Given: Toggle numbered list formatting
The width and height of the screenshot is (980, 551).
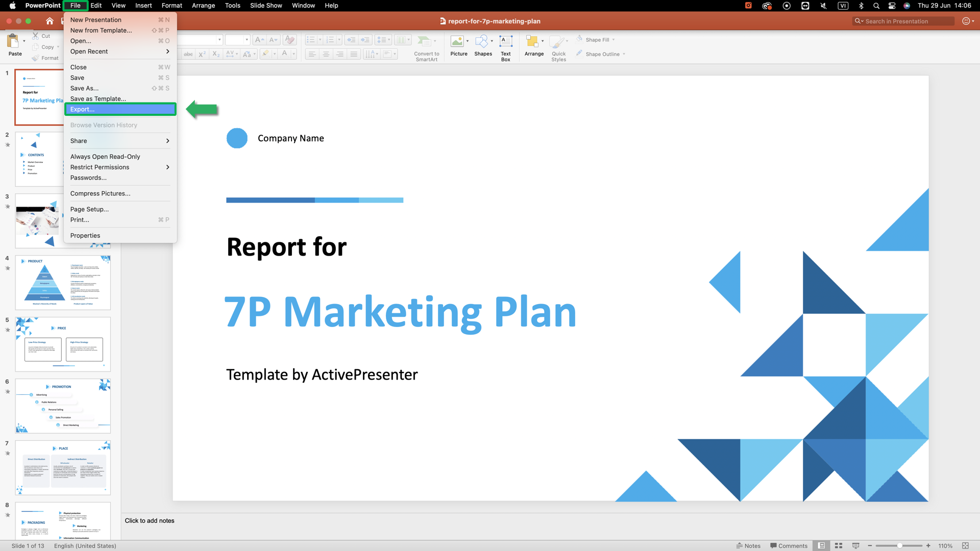Looking at the screenshot, I should click(330, 40).
